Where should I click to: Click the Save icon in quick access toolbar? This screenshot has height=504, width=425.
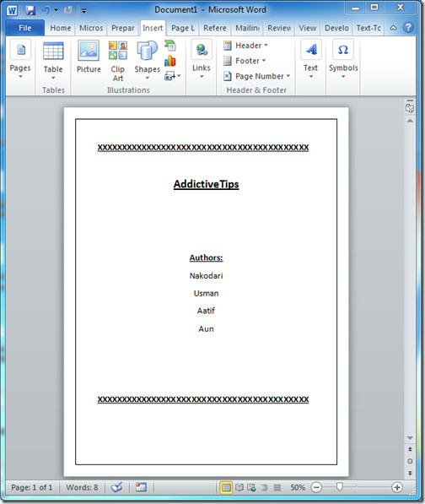click(x=30, y=10)
